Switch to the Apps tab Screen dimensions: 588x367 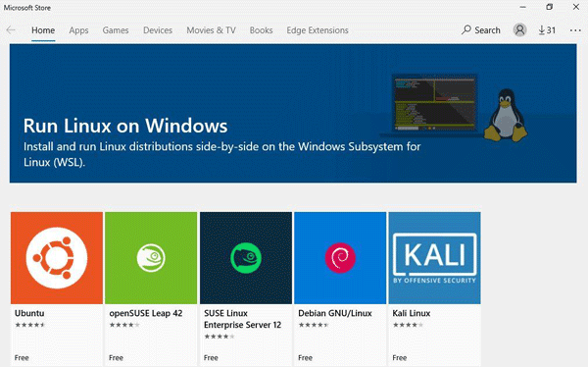[x=78, y=30]
